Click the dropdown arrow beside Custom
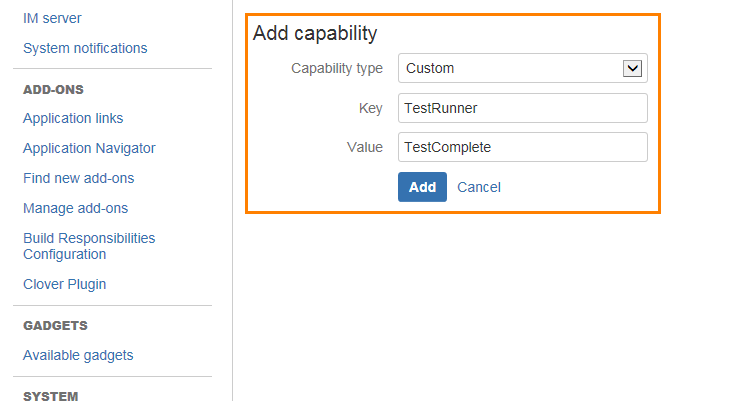 tap(632, 68)
